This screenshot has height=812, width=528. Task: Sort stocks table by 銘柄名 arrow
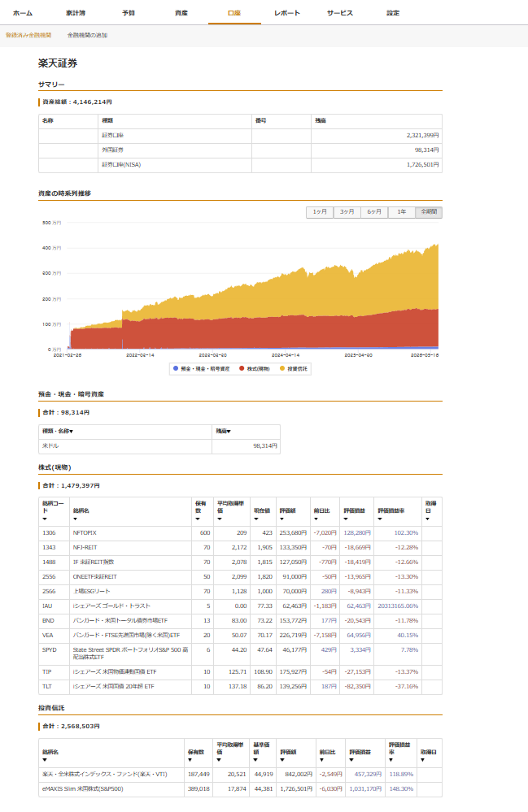coord(75,519)
